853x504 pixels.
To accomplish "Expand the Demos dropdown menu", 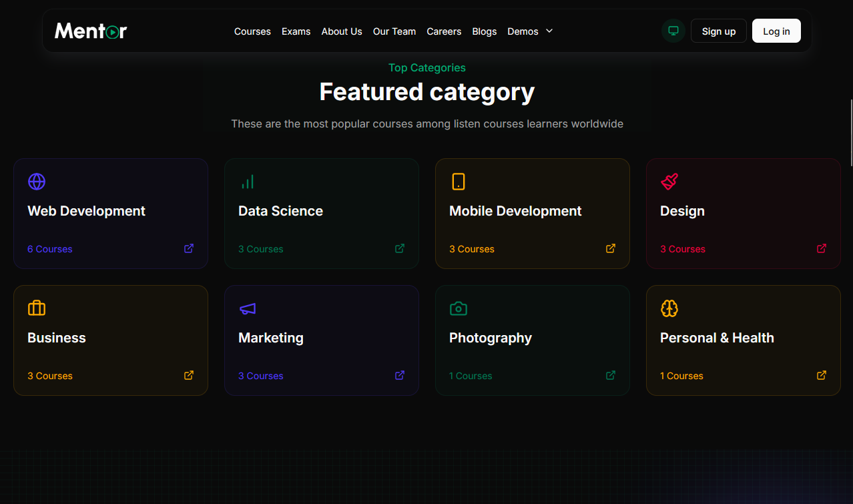I will (530, 31).
